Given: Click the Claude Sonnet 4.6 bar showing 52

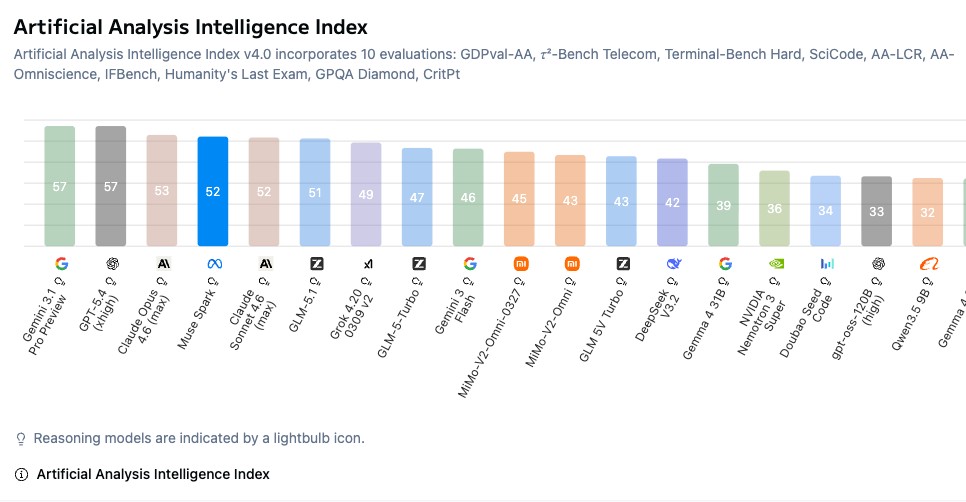Looking at the screenshot, I should click(264, 192).
